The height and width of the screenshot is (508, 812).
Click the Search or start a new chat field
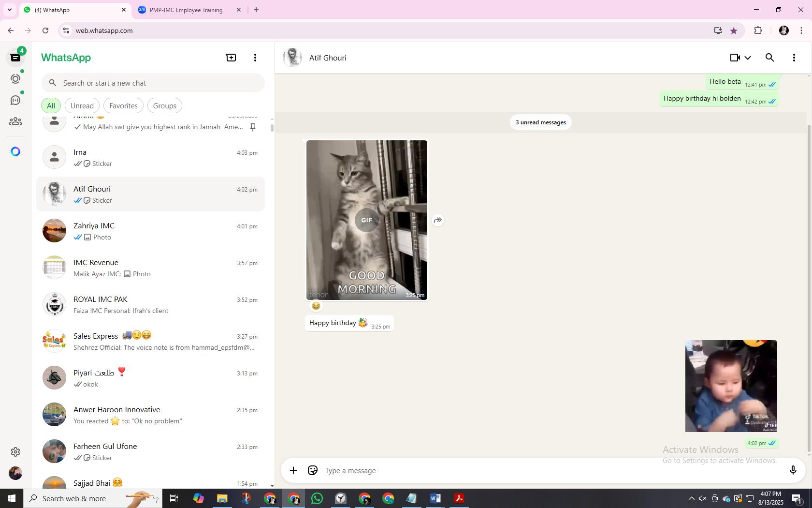click(x=153, y=83)
